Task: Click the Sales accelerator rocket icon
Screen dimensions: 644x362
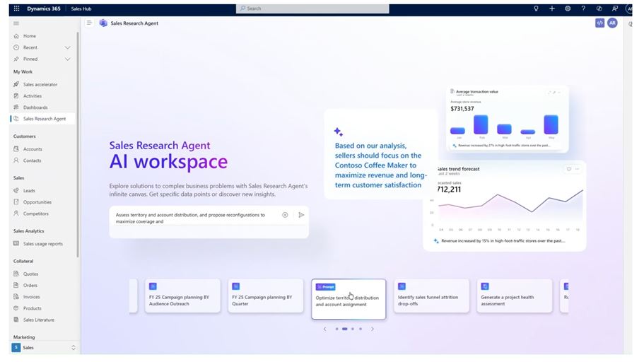Action: point(16,84)
